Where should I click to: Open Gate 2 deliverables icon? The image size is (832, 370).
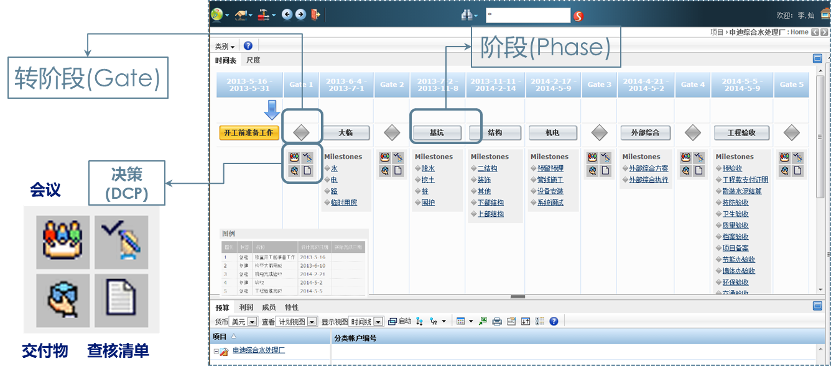385,171
